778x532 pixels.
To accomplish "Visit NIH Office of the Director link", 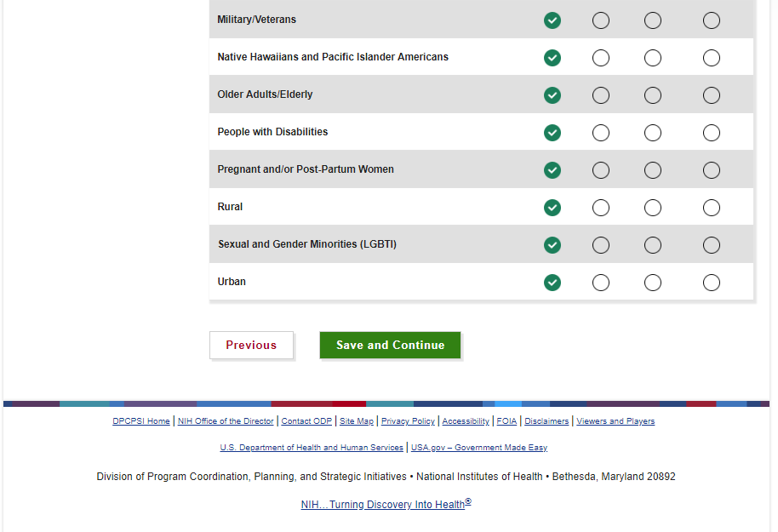I will 226,421.
